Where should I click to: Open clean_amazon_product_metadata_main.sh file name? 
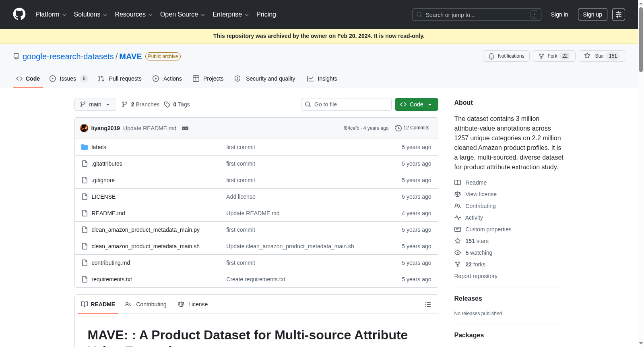click(146, 246)
